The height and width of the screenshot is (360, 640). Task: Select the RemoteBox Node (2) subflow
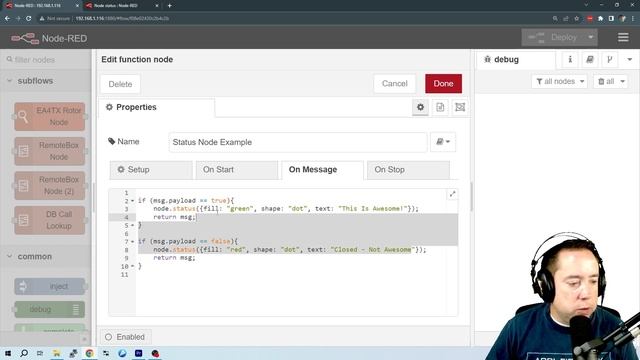(x=50, y=186)
